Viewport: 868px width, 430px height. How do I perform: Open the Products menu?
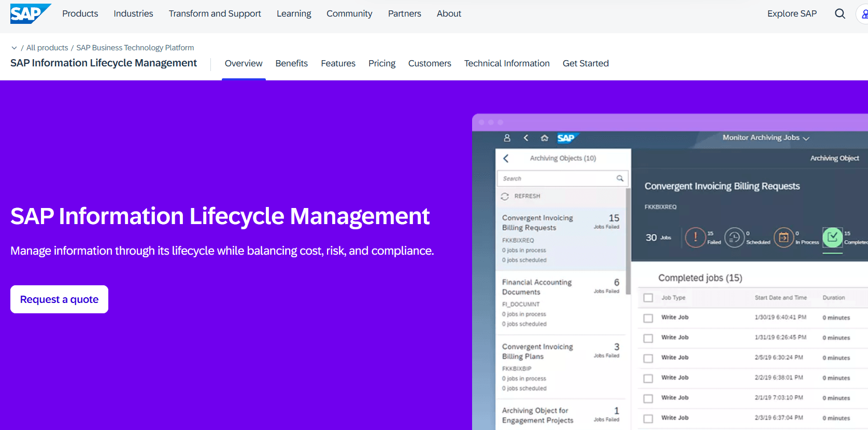[x=80, y=13]
